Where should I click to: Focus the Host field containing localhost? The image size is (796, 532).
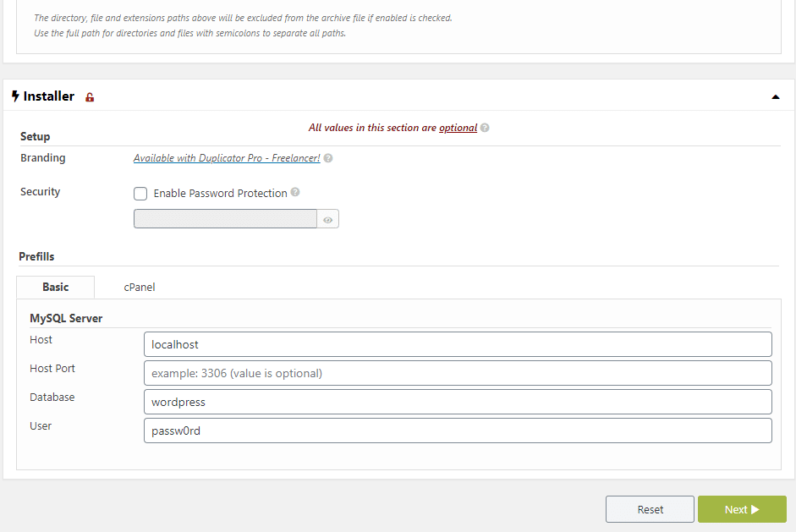pyautogui.click(x=458, y=344)
